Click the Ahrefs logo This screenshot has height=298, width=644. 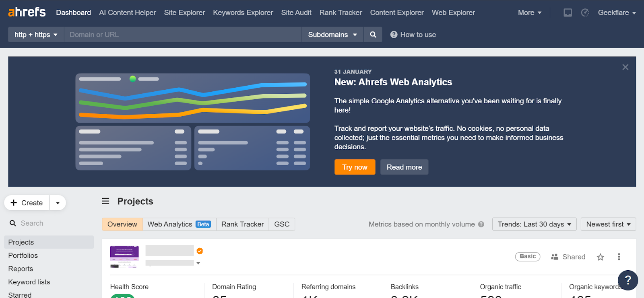(27, 12)
